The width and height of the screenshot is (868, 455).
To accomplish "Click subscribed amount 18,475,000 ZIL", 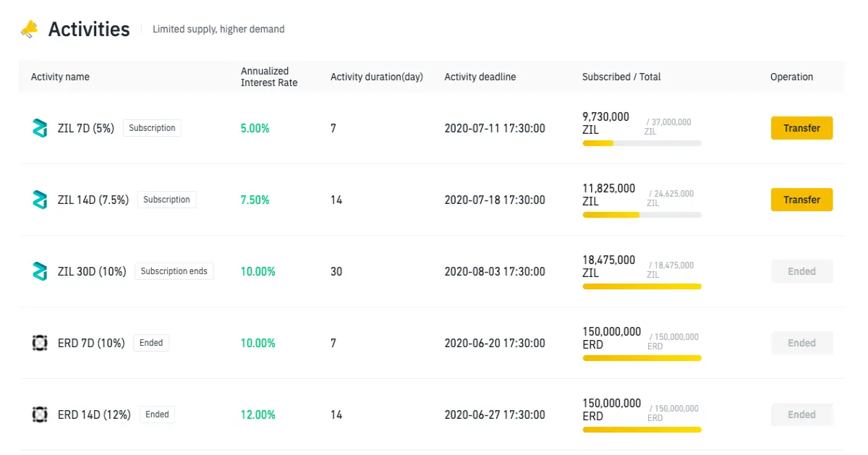I will click(609, 265).
